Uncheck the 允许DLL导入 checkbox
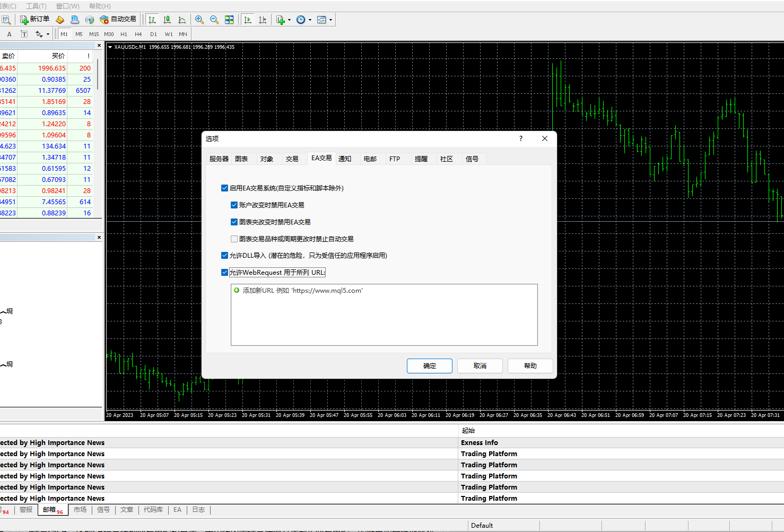784x532 pixels. point(224,255)
